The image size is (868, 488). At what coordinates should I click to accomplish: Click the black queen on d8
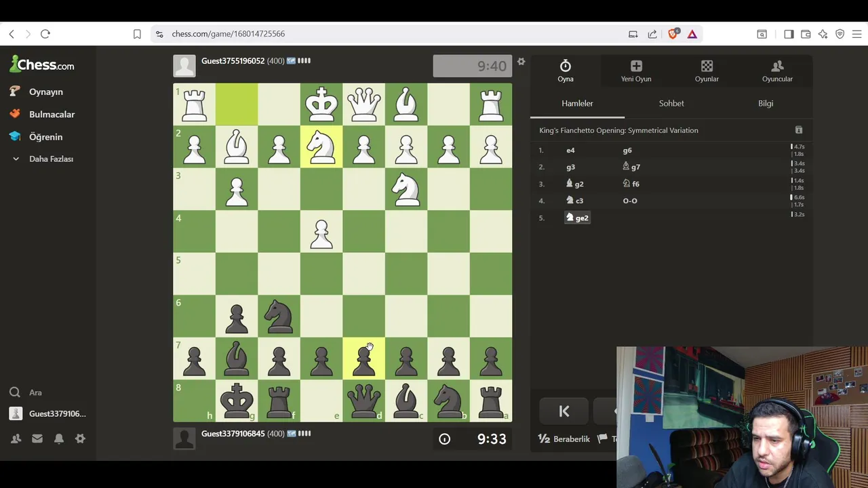pyautogui.click(x=363, y=401)
